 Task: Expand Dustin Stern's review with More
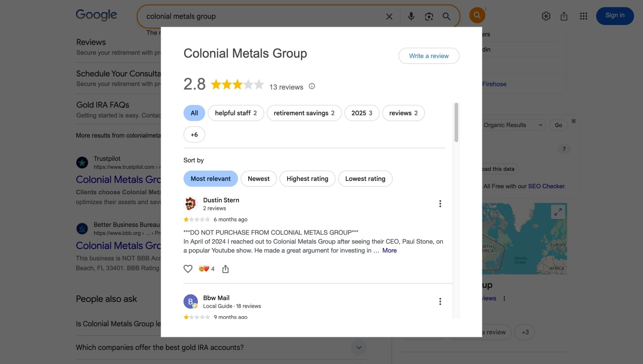[389, 250]
